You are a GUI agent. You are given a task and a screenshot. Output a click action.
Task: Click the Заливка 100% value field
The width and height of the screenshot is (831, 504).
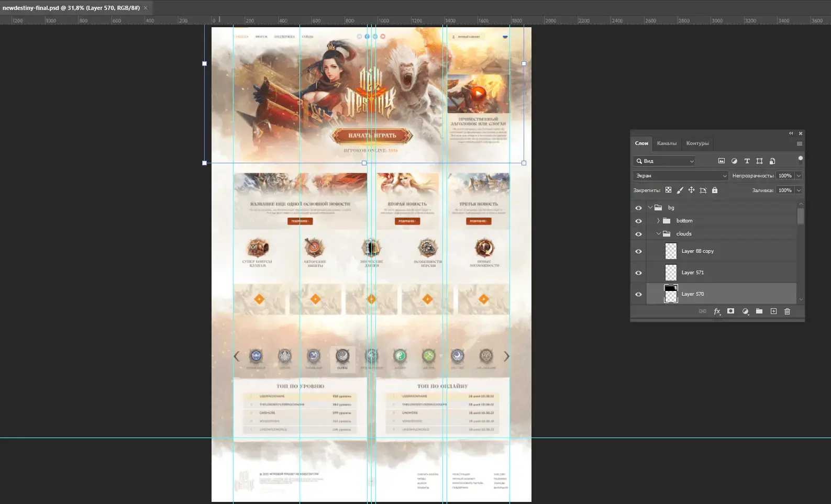click(785, 191)
